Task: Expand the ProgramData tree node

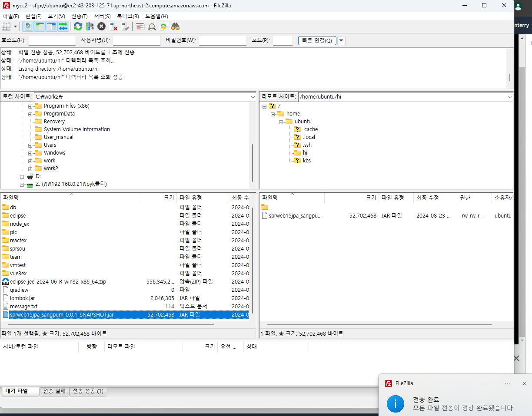Action: click(x=30, y=114)
